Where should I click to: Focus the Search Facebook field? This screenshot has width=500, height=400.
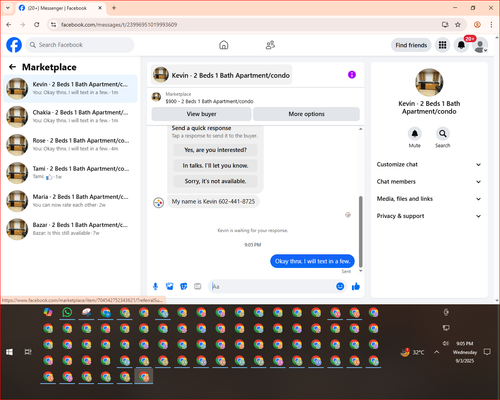tap(80, 45)
